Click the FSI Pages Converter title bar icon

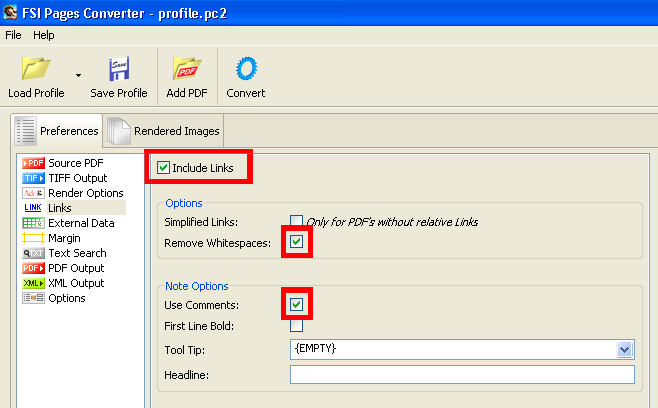(10, 13)
